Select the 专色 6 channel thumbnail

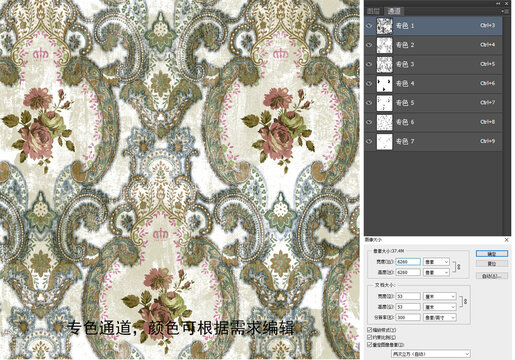(384, 122)
